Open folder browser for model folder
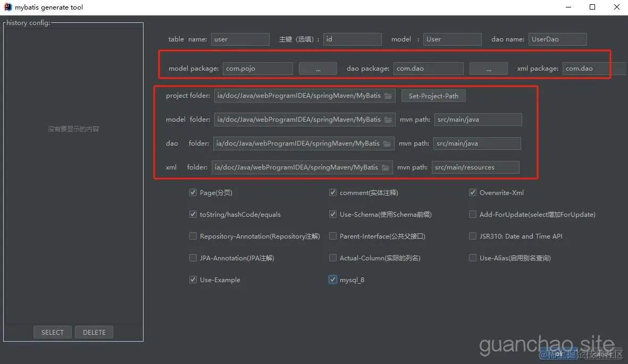The width and height of the screenshot is (628, 364). click(x=388, y=120)
